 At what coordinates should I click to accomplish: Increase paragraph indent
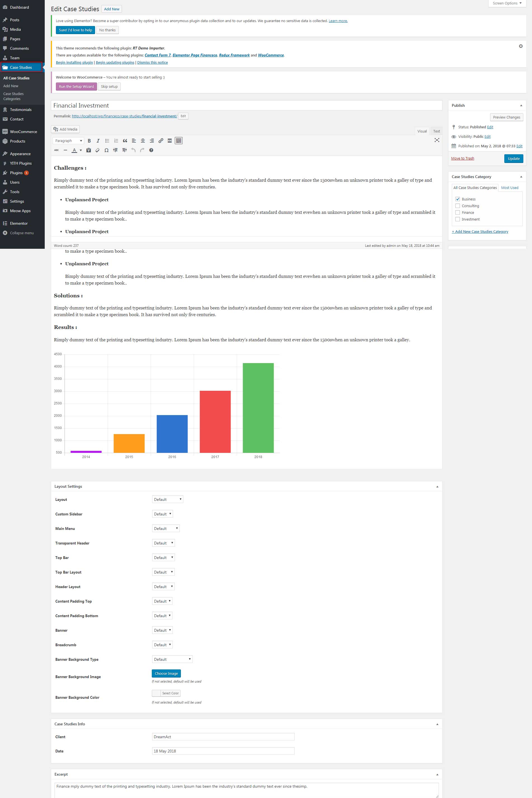pyautogui.click(x=124, y=150)
